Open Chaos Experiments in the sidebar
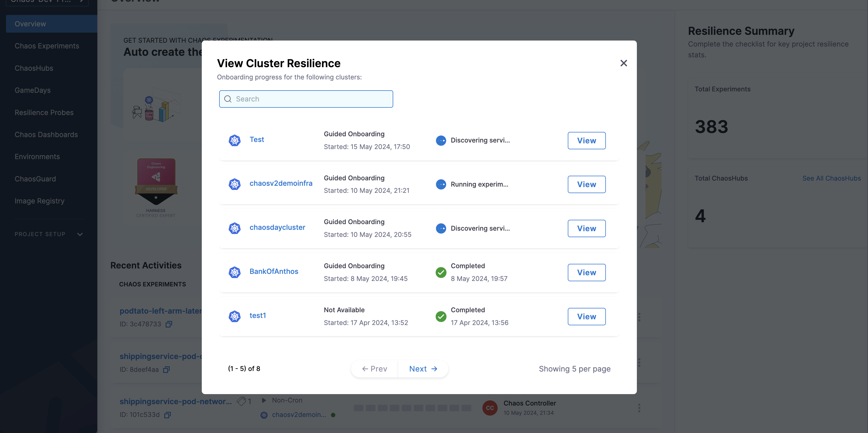868x433 pixels. [x=47, y=46]
